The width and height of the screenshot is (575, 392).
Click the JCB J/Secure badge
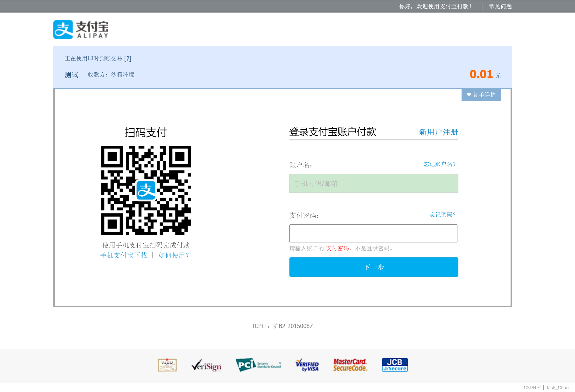click(395, 365)
